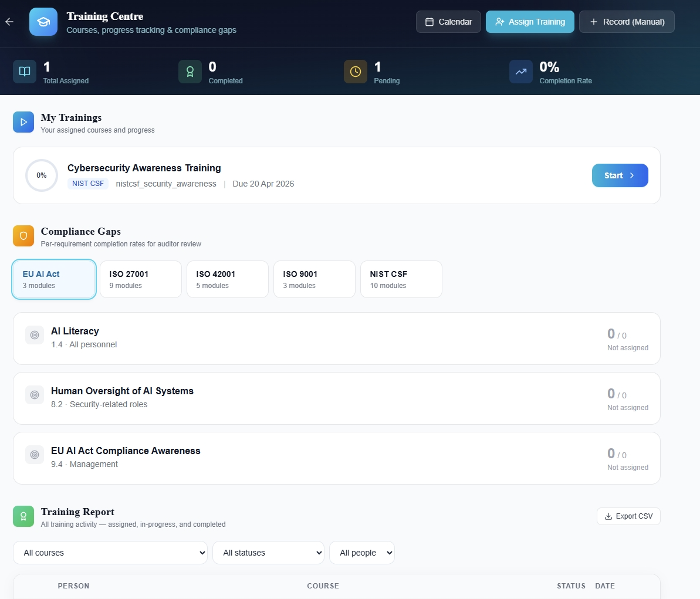Click the award icon beside Completed count

click(x=190, y=71)
